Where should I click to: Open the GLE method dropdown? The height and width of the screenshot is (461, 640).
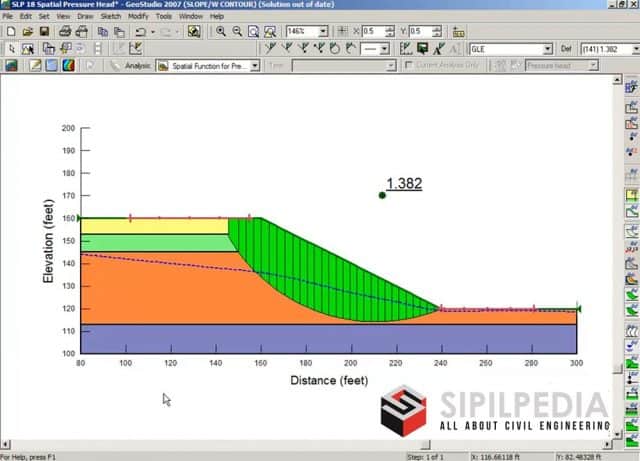[550, 48]
